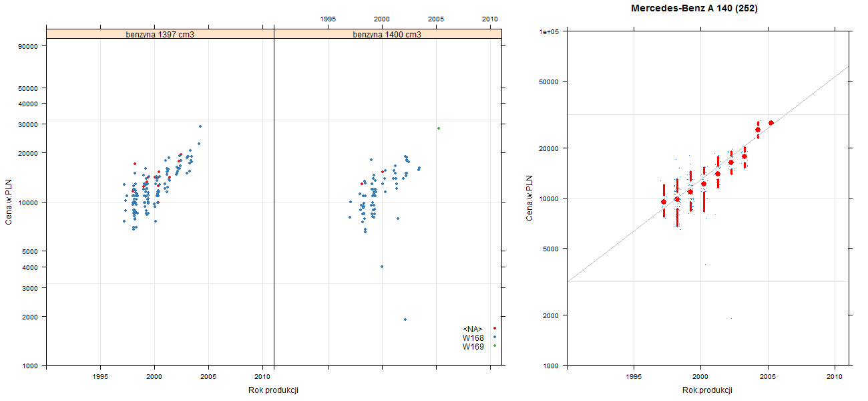
Task: Click the lowest blue outlier point in the 1400 cm3 panel
Action: click(405, 319)
